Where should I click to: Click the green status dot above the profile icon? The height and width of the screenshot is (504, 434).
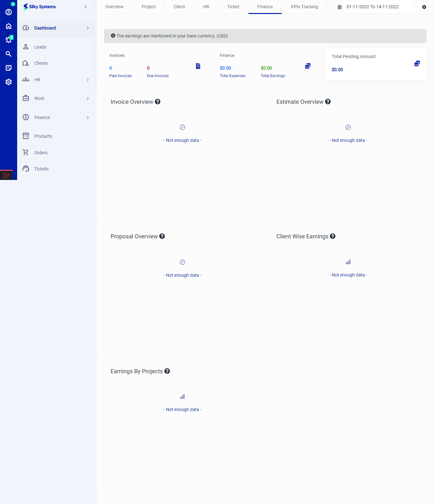pyautogui.click(x=13, y=4)
